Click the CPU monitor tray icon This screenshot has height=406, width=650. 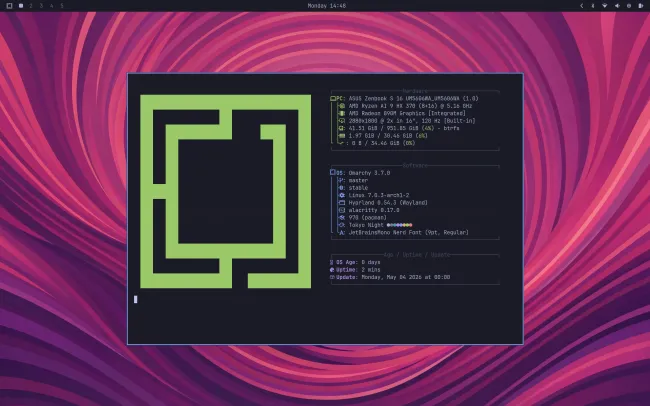(x=629, y=6)
